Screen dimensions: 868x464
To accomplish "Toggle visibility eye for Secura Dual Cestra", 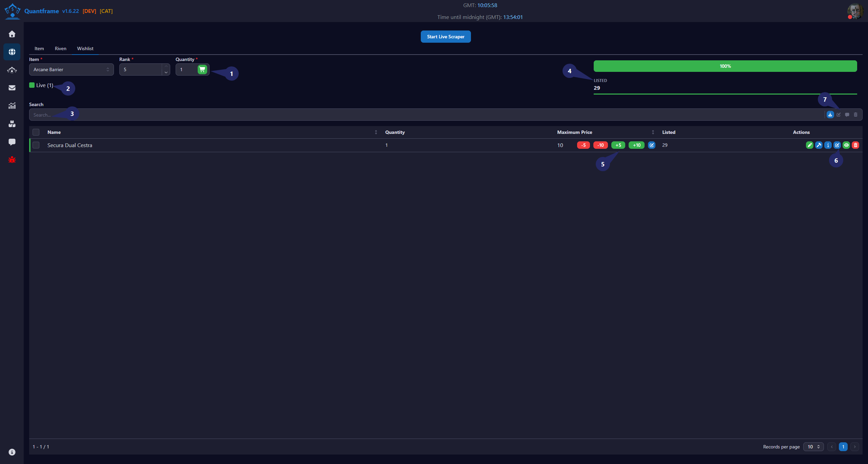I will click(846, 145).
